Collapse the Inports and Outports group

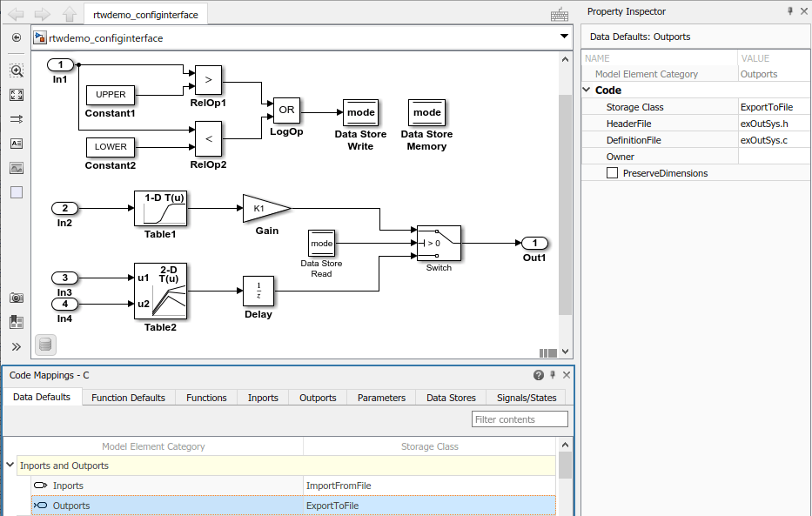pos(10,465)
